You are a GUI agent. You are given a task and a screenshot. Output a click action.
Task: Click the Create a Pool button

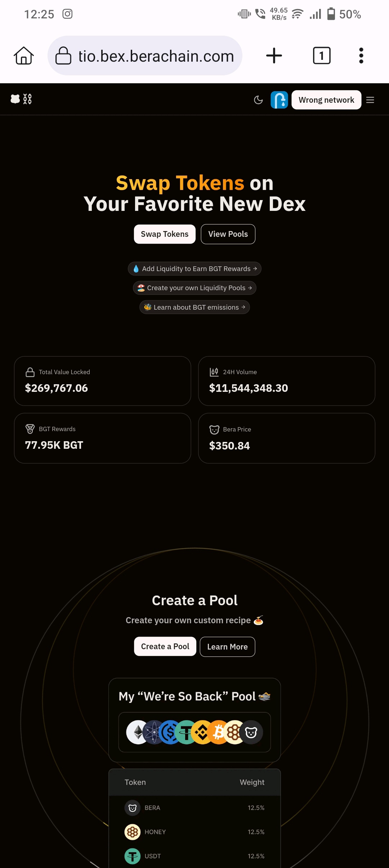pyautogui.click(x=165, y=646)
